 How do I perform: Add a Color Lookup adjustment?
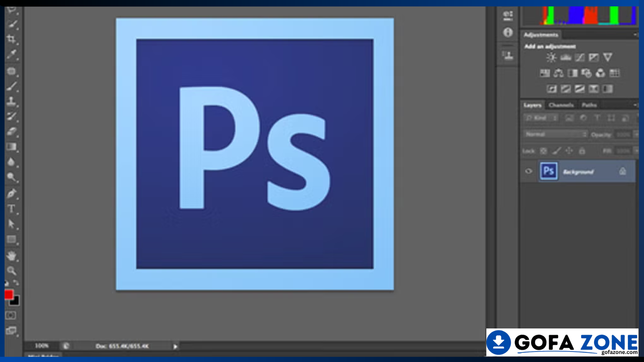(x=614, y=73)
